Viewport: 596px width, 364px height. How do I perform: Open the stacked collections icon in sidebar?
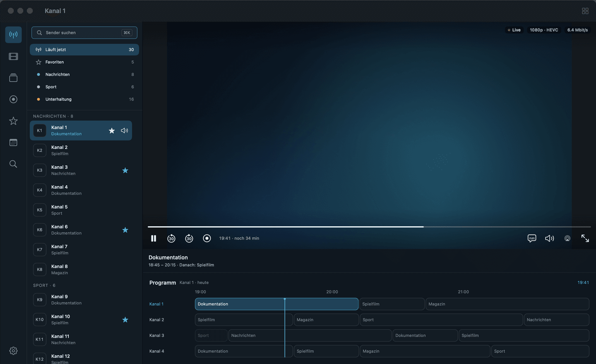13,78
